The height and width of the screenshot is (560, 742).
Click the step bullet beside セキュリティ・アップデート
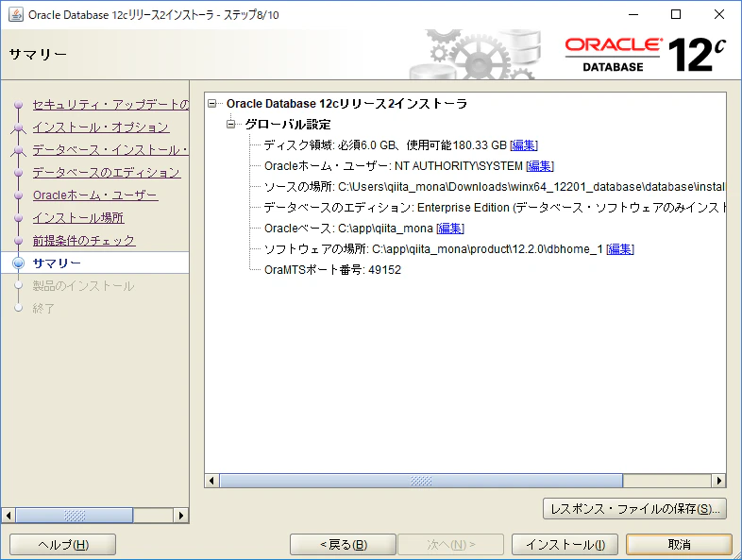[x=19, y=105]
